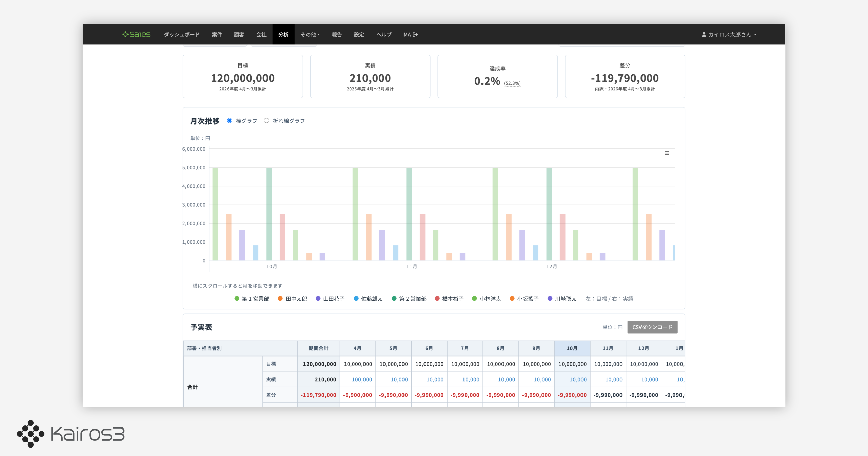Screen dimensions: 868x456
Task: Click the 10月 actual value 10,000
Action: 578,380
